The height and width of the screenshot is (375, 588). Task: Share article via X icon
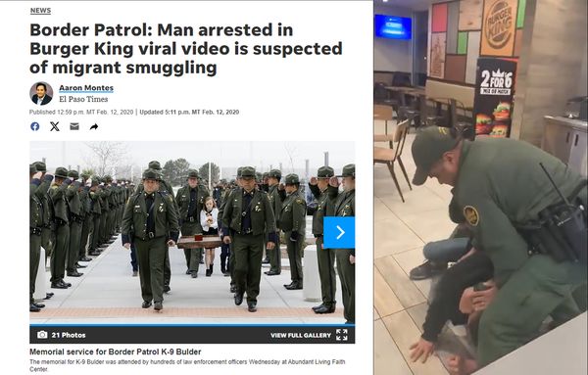(55, 126)
